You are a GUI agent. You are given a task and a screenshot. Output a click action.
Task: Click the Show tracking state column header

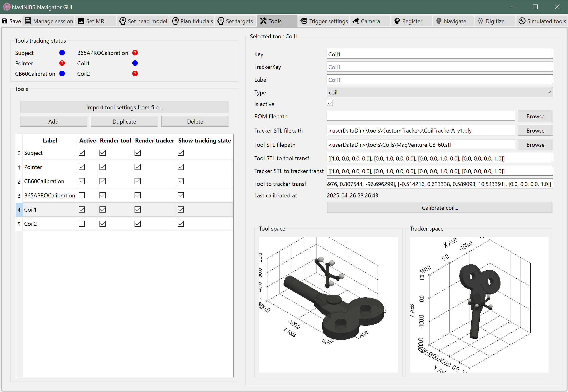[204, 141]
